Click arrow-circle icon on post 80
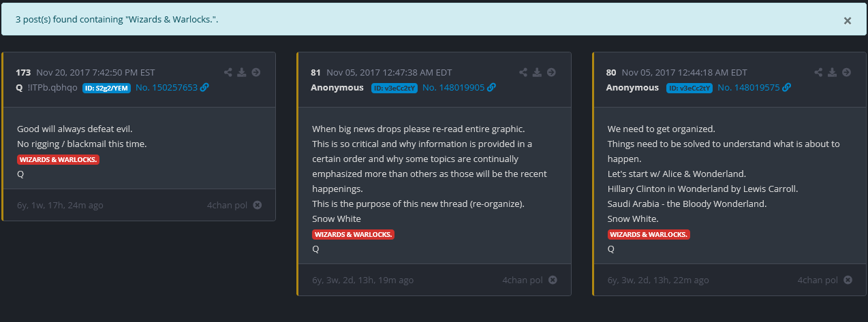Image resolution: width=868 pixels, height=322 pixels. coord(847,72)
